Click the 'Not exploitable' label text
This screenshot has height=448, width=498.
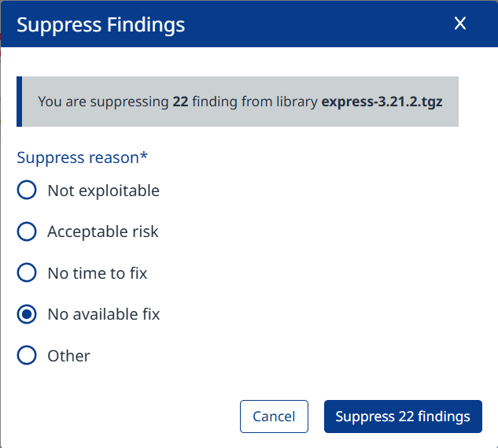[x=103, y=191]
